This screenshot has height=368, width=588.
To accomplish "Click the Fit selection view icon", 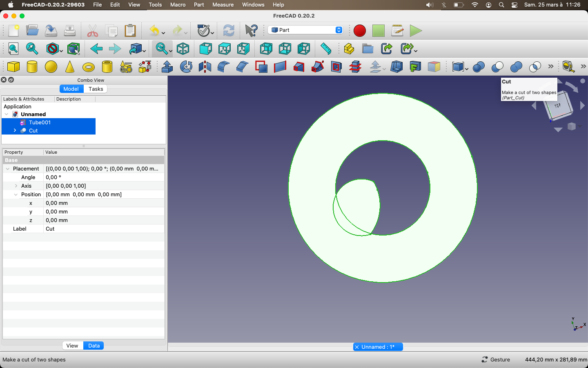I will (x=32, y=49).
